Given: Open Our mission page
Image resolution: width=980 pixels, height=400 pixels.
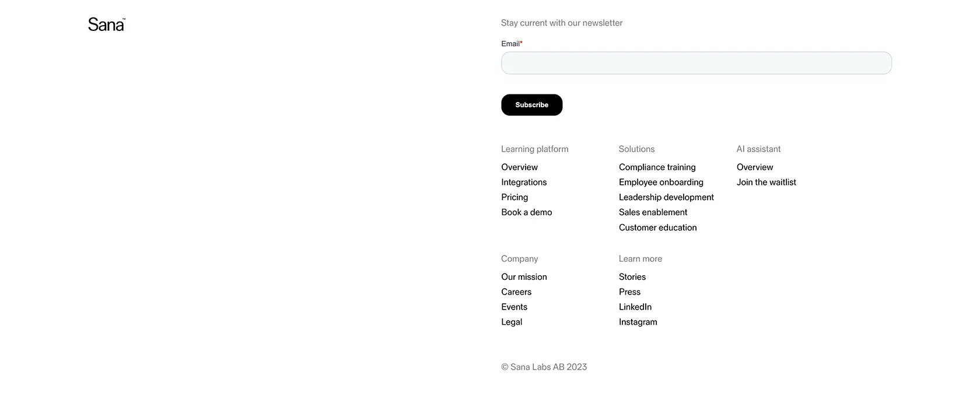Looking at the screenshot, I should point(524,277).
